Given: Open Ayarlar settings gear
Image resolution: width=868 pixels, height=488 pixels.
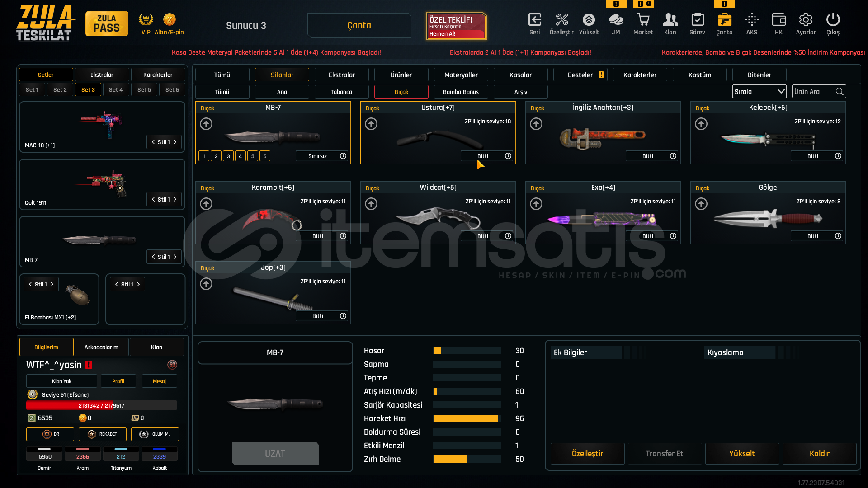Looking at the screenshot, I should (806, 20).
